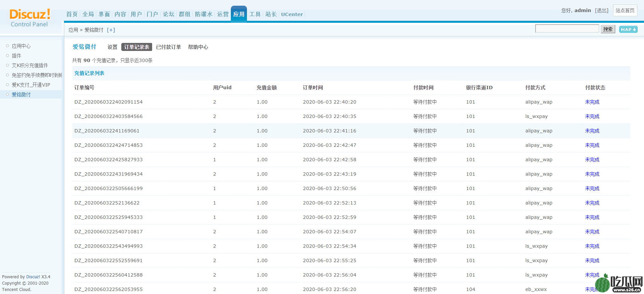The height and width of the screenshot is (294, 644).
Task: Click the 订单时间 column header
Action: [313, 87]
